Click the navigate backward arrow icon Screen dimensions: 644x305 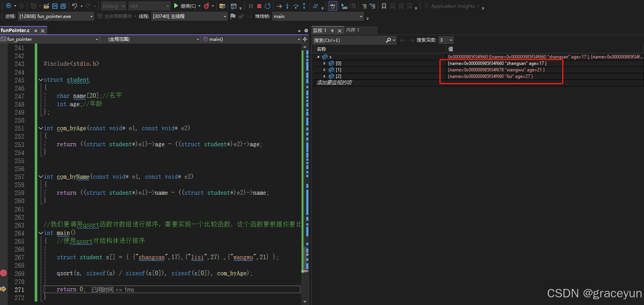8,6
